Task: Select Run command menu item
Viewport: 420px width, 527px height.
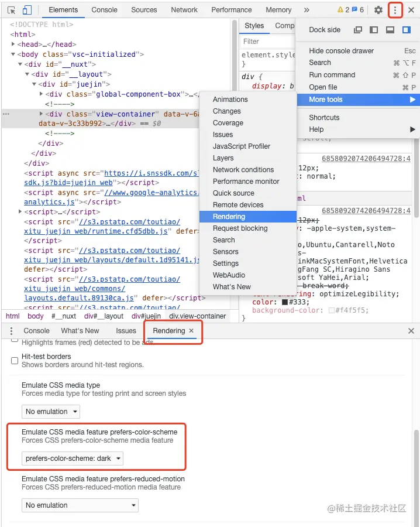Action: pyautogui.click(x=358, y=75)
